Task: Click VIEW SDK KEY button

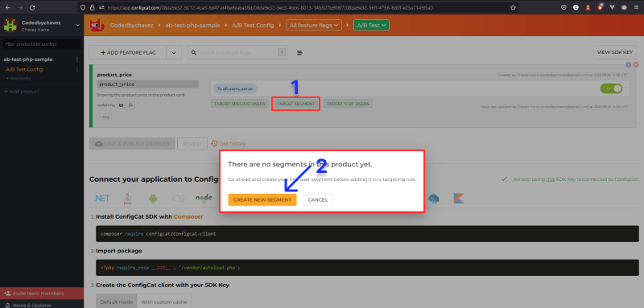Action: (x=614, y=52)
